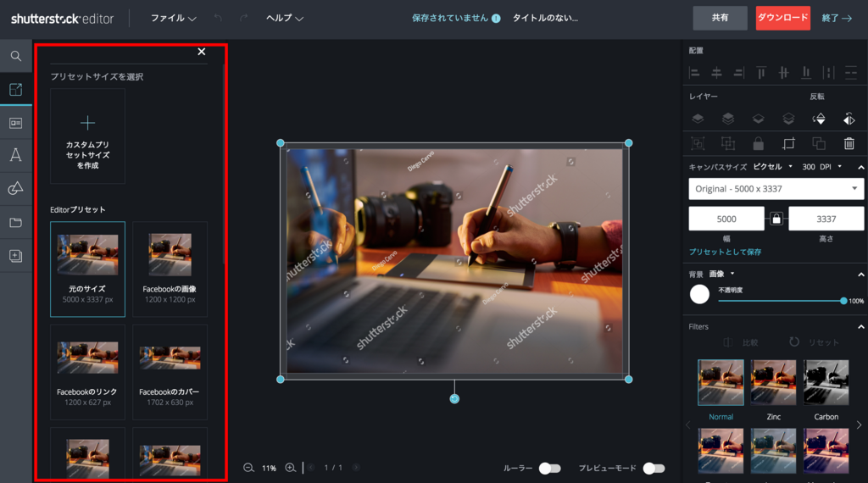Viewport: 868px width, 483px height.
Task: Click the white background color swatch
Action: [x=699, y=294]
